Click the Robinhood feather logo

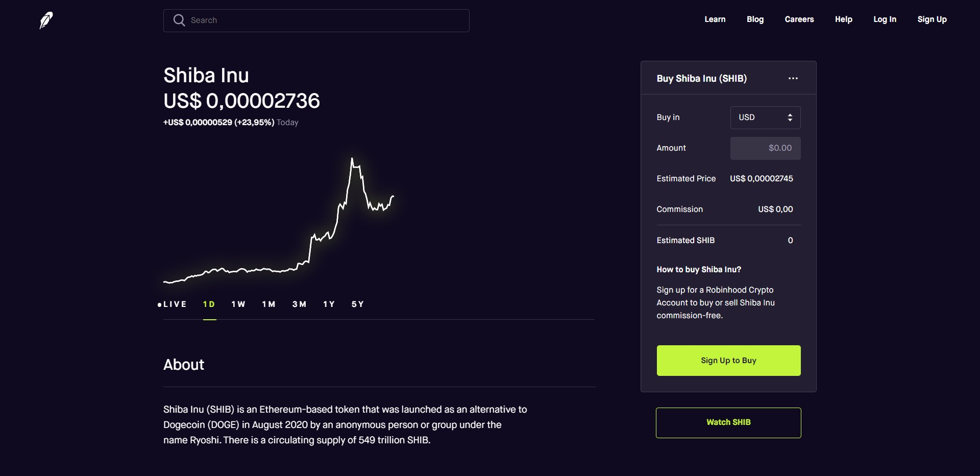(46, 20)
